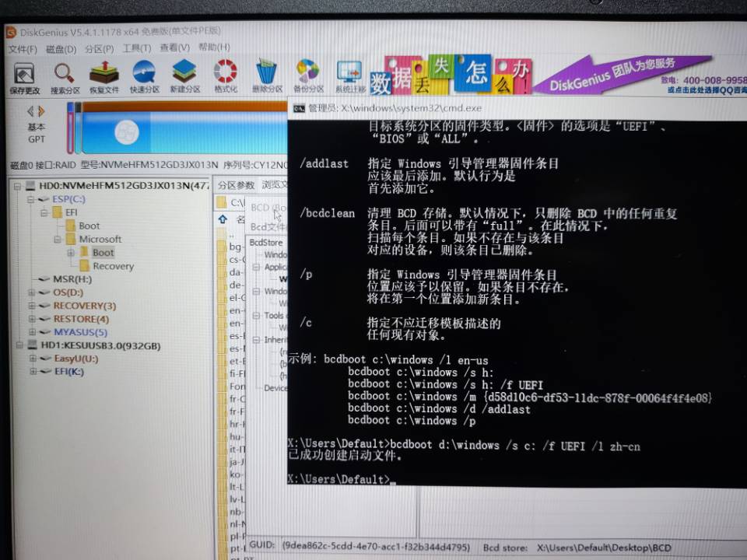Expand the RESTORE(4) partition node
This screenshot has width=747, height=560.
coord(32,319)
